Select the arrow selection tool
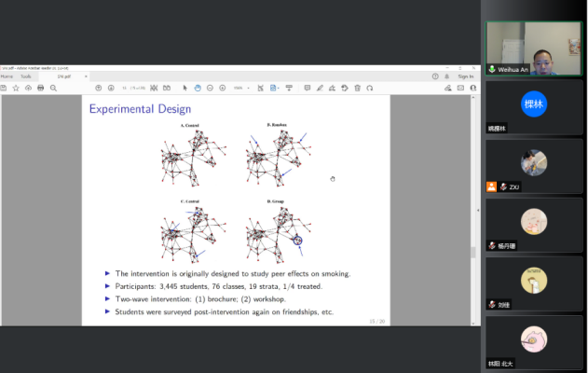Viewport: 588px width, 373px height. tap(185, 88)
